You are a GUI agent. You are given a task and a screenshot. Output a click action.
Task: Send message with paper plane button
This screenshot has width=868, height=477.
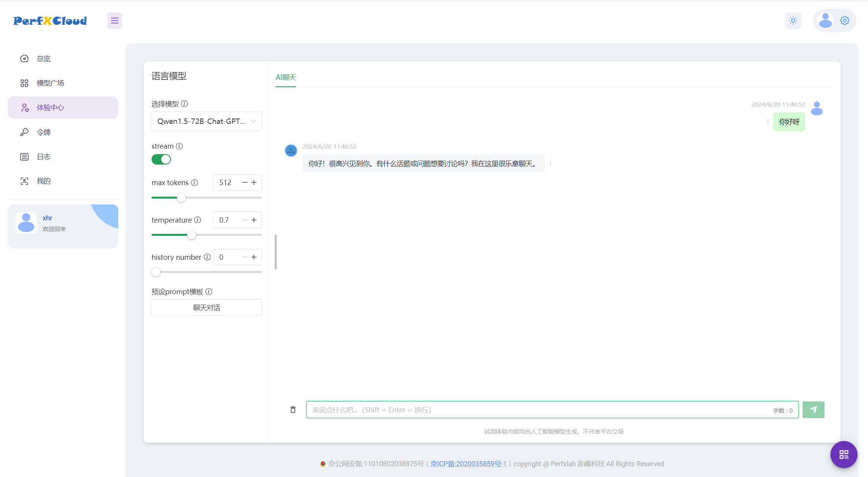coord(813,410)
